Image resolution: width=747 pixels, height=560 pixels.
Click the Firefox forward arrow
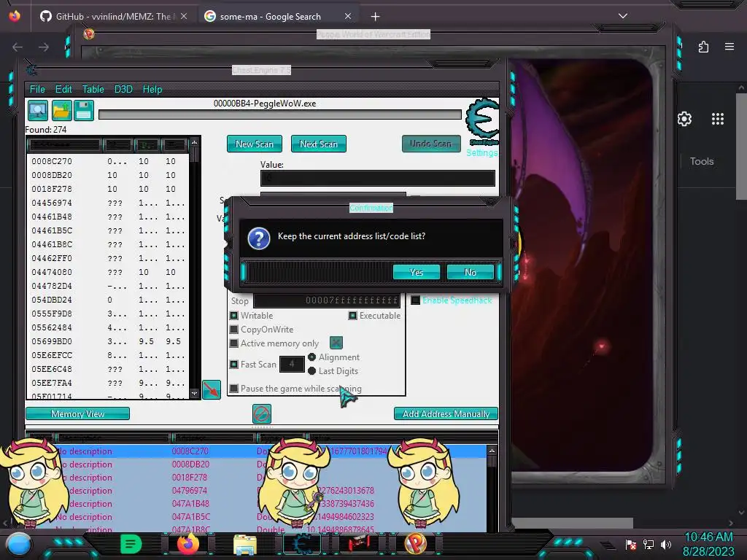click(44, 47)
